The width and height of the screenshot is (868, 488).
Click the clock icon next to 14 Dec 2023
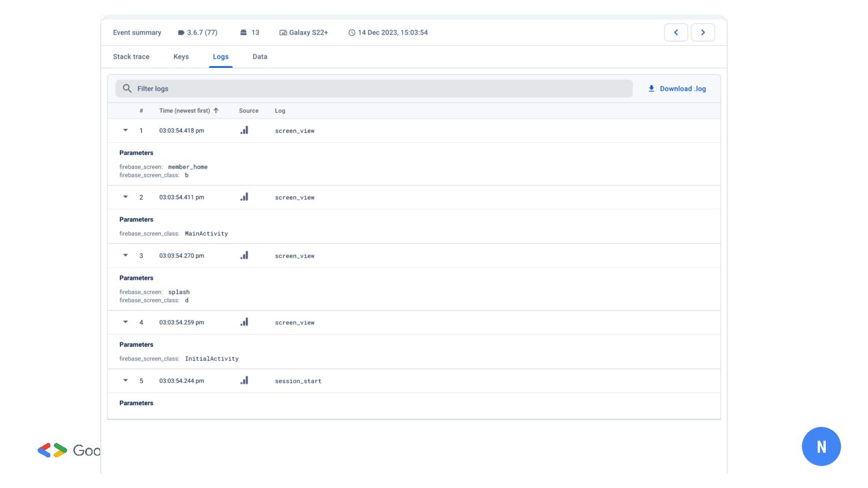coord(352,33)
